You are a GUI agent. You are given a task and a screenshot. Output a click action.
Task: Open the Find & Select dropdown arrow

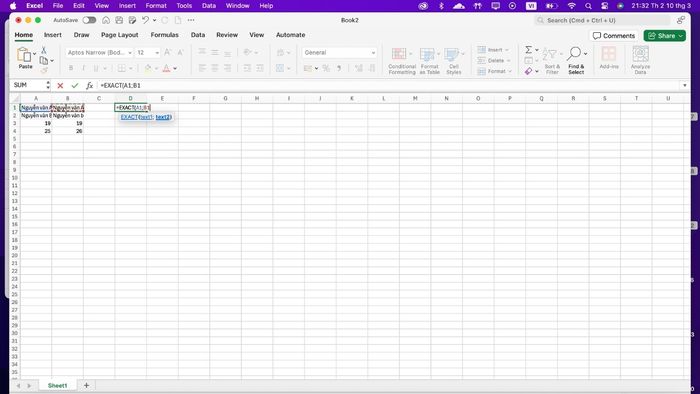point(585,54)
